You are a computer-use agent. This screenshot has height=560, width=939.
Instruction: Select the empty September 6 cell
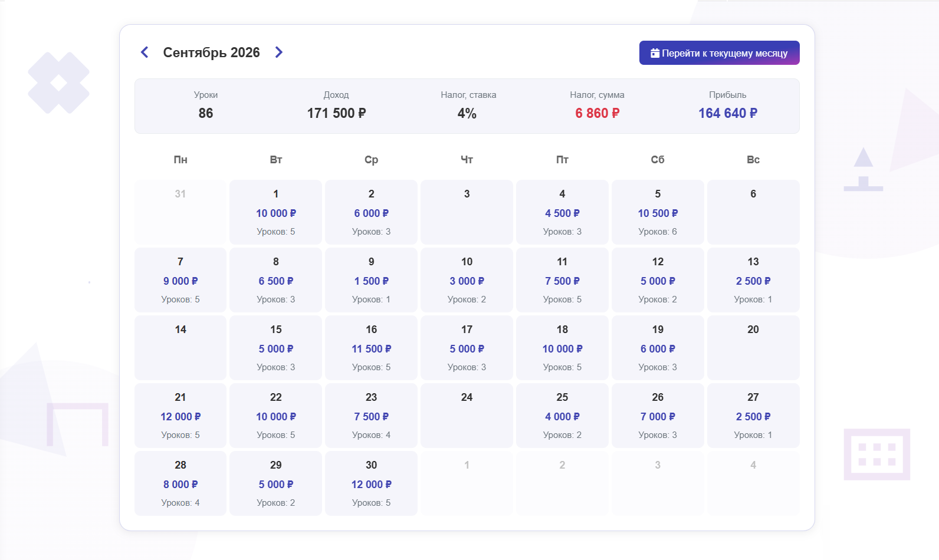(754, 212)
